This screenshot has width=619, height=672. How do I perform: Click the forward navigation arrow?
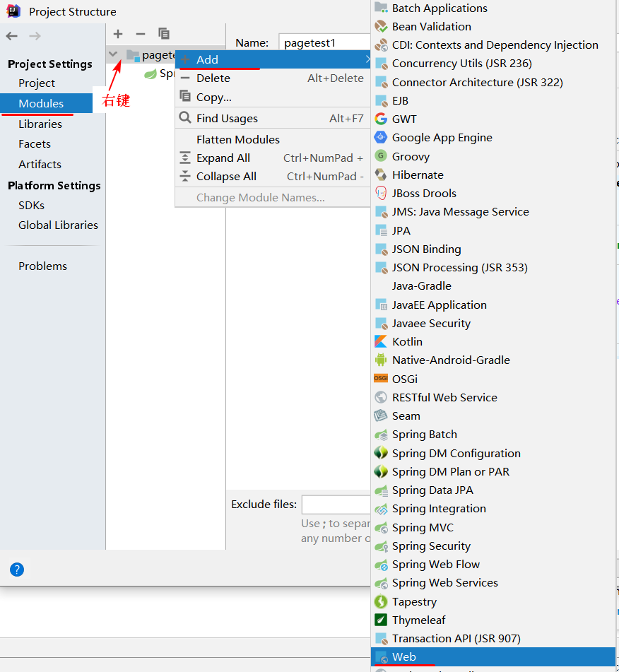[35, 36]
